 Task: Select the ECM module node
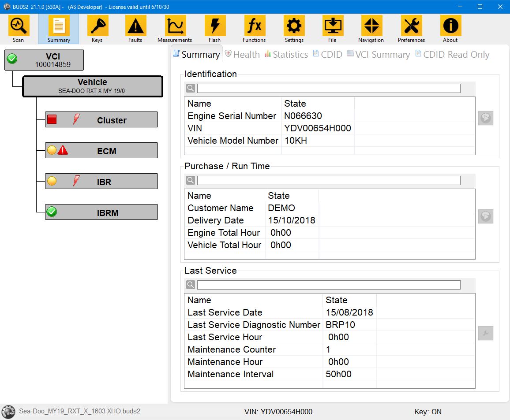pyautogui.click(x=101, y=151)
